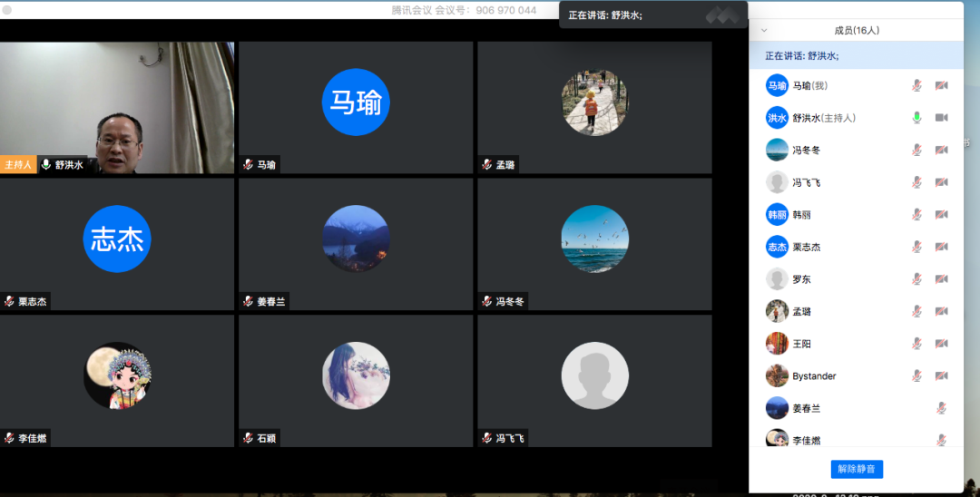Image resolution: width=980 pixels, height=497 pixels.
Task: Select member 孟璐 in the member list
Action: click(801, 311)
